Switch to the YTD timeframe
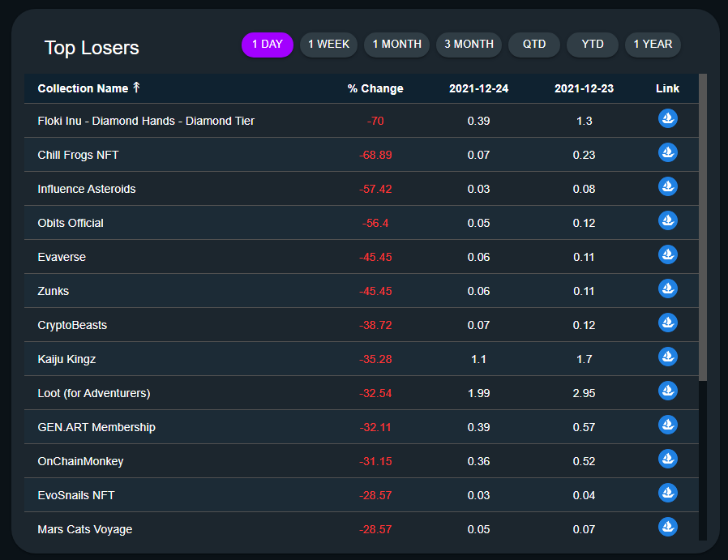The image size is (728, 560). (593, 45)
